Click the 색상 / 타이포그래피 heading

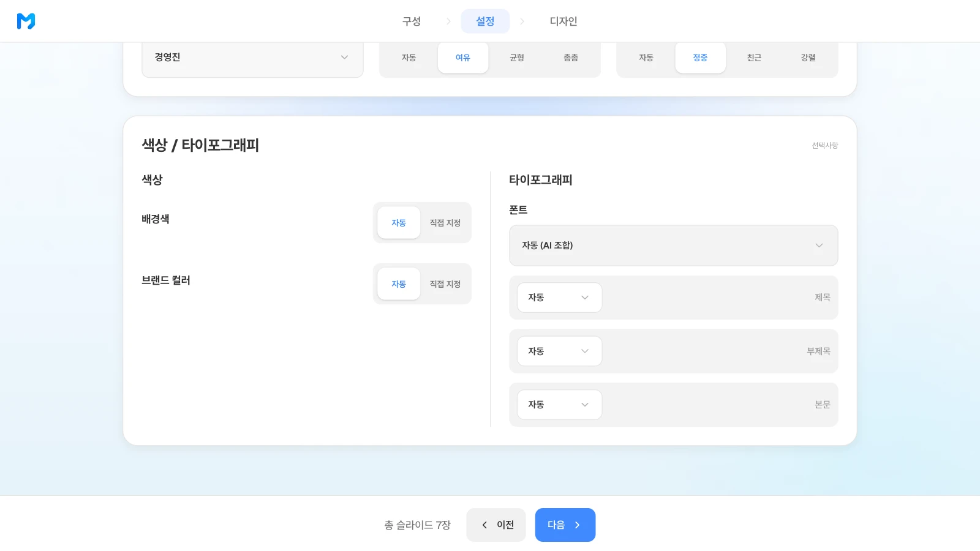(x=200, y=145)
